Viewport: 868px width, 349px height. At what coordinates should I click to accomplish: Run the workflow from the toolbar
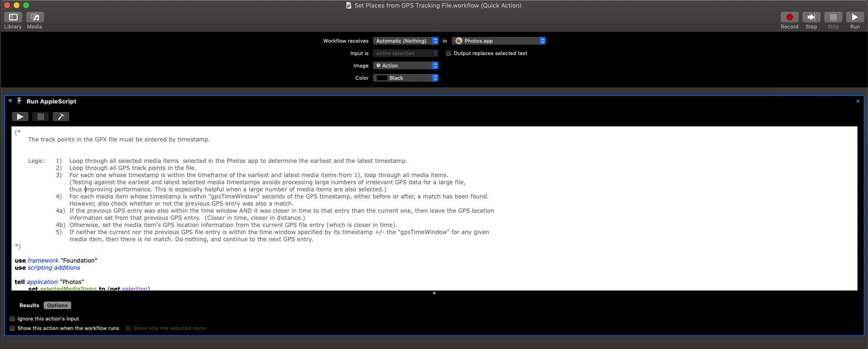pos(855,17)
